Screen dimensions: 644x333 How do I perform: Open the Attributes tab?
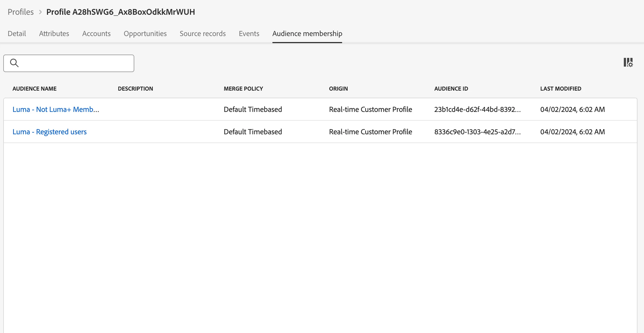click(x=54, y=34)
